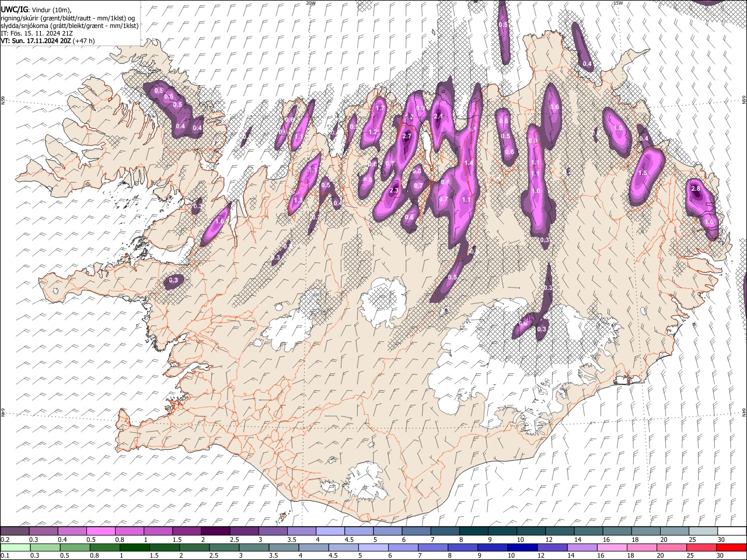Viewport: 747px width, 560px height.
Task: Select the 1.4 precipitation value label
Action: coord(468,163)
